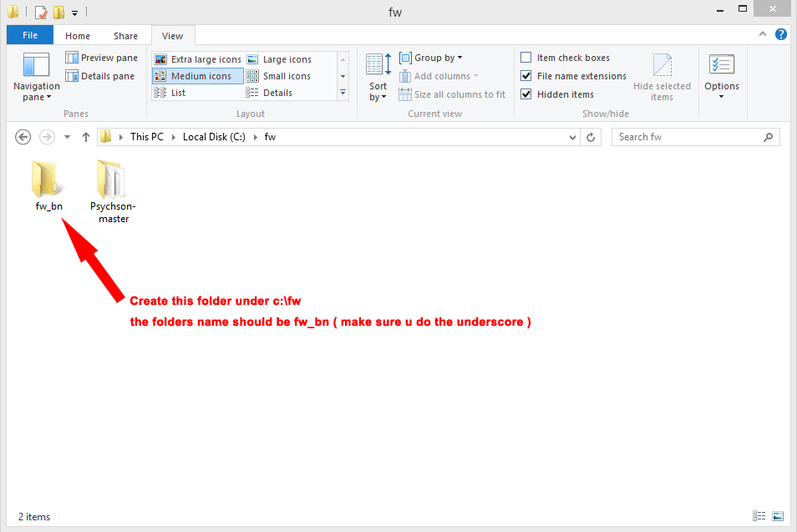Expand the layout gallery more arrow
Image resolution: width=797 pixels, height=532 pixels.
pyautogui.click(x=343, y=94)
